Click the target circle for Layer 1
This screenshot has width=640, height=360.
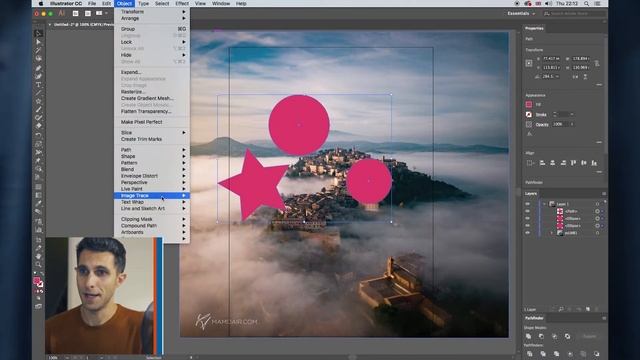pos(597,204)
